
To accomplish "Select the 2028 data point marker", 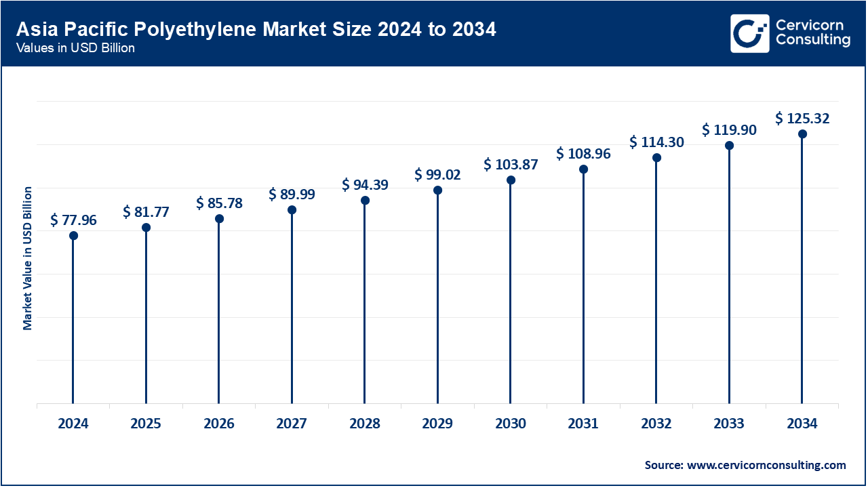I will (365, 200).
